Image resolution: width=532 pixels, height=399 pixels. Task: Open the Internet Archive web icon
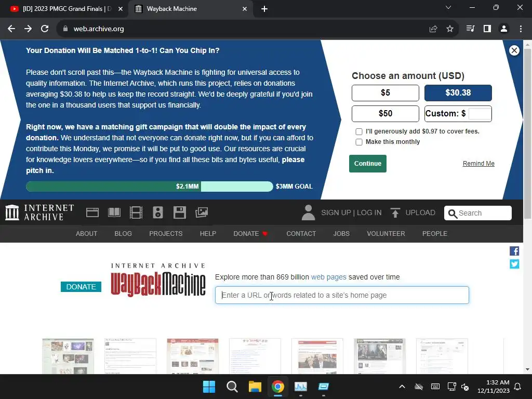pyautogui.click(x=92, y=212)
